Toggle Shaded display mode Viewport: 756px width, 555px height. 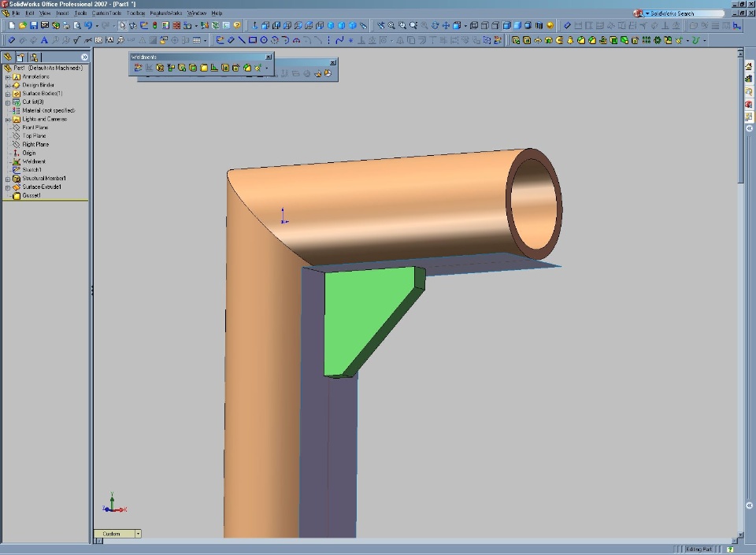point(517,25)
